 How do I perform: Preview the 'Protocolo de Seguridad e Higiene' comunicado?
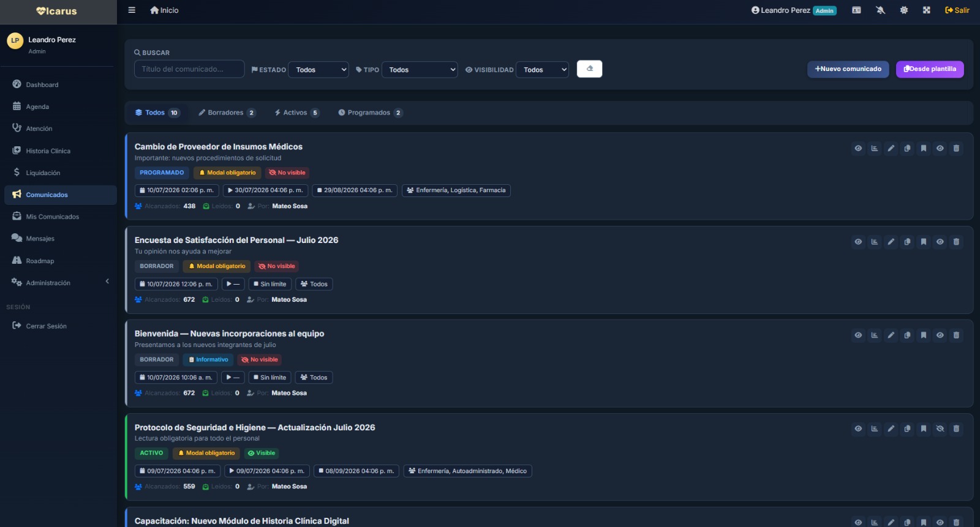(858, 428)
